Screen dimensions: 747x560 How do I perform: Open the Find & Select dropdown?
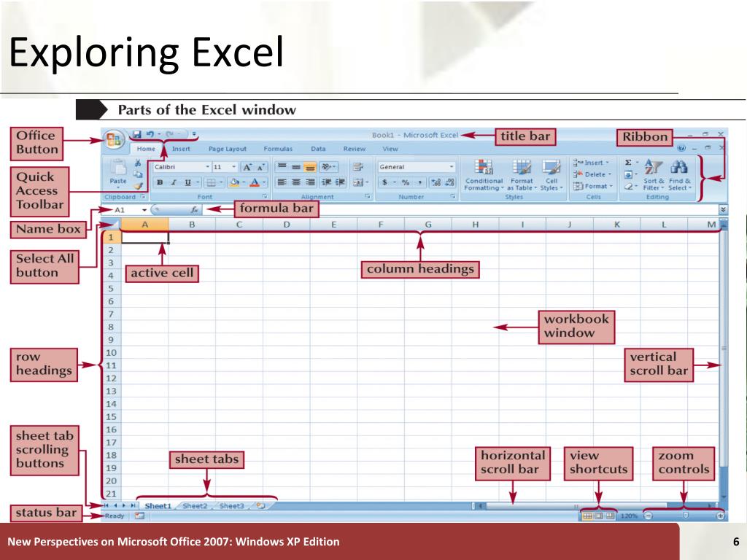click(x=680, y=175)
